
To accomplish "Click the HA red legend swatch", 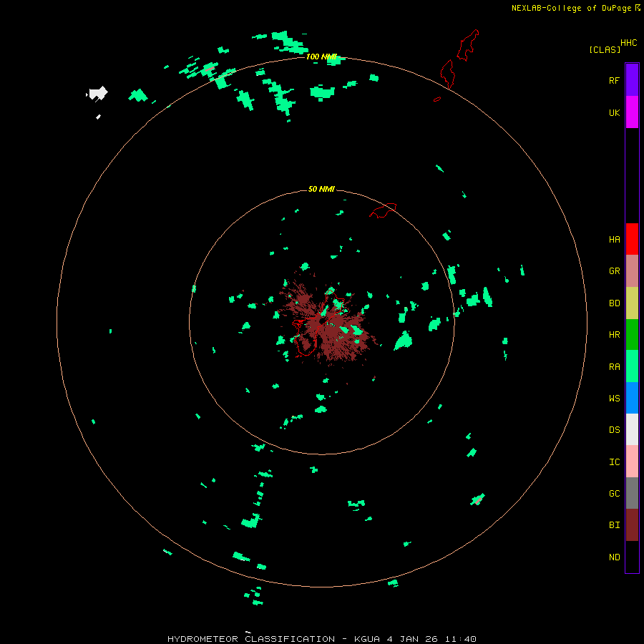I will click(632, 239).
